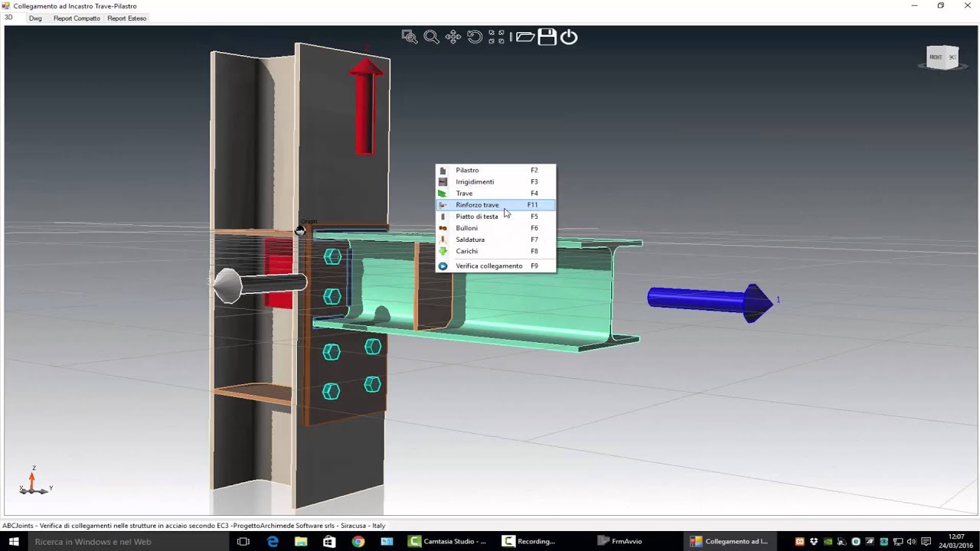Choose Piatto di testa entry
Screen dimensions: 980x551
coord(495,216)
